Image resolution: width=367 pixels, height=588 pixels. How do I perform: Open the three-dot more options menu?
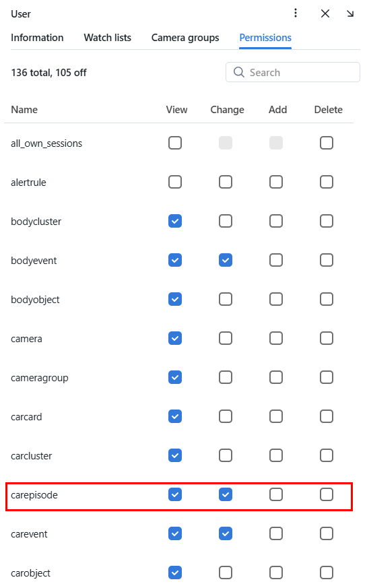click(296, 13)
